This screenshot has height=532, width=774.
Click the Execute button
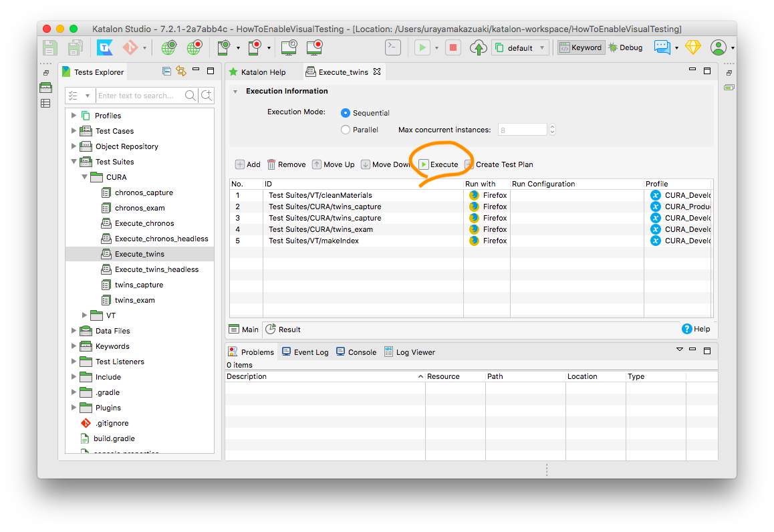(439, 164)
